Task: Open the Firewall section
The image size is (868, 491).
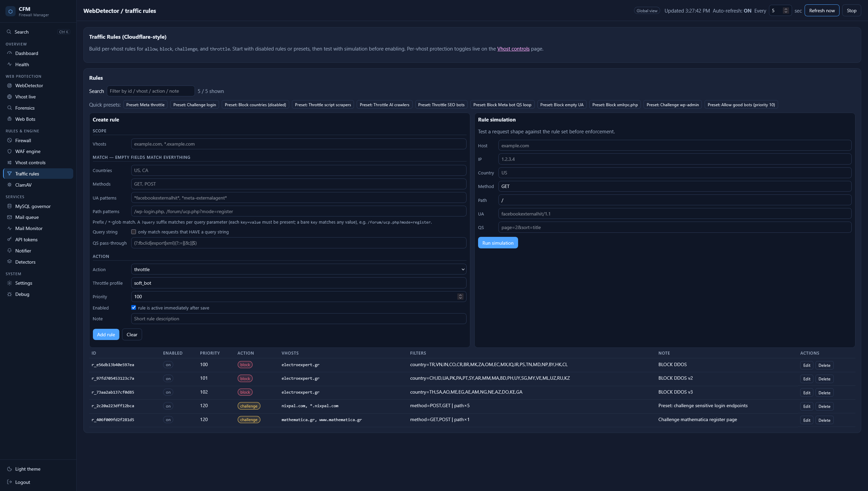Action: coord(38,140)
